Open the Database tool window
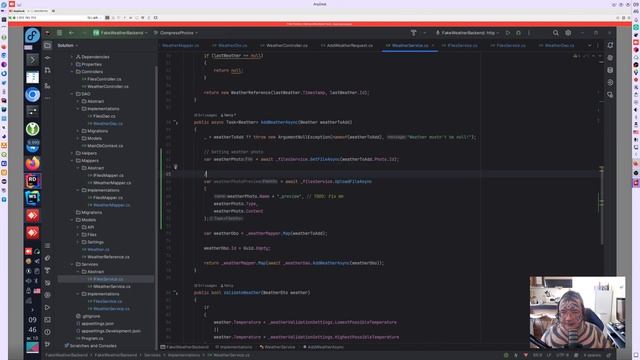640x360 pixels. (x=610, y=70)
